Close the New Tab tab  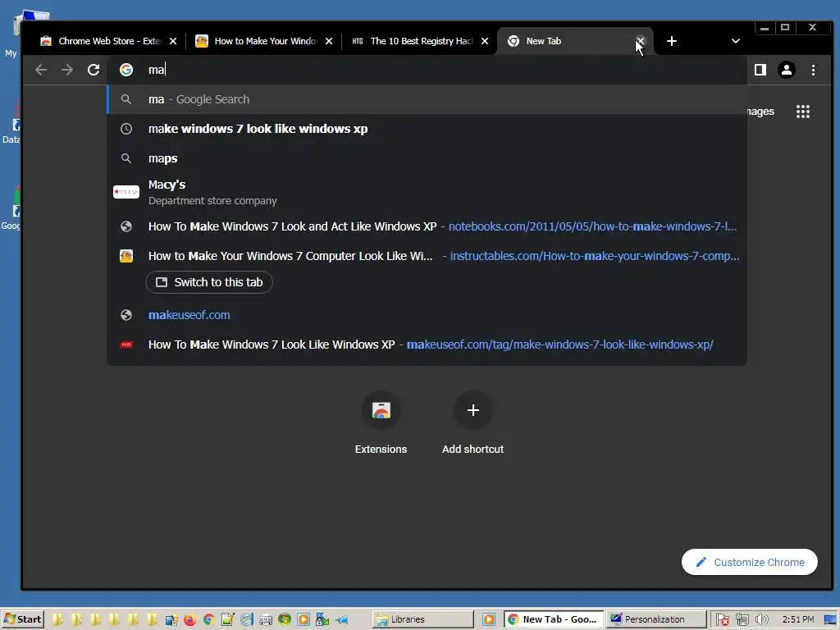coord(640,41)
